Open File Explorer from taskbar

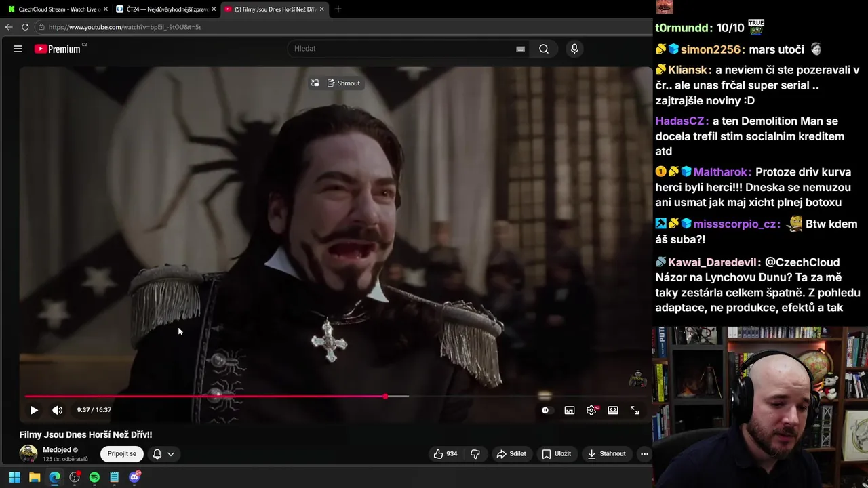click(x=35, y=477)
